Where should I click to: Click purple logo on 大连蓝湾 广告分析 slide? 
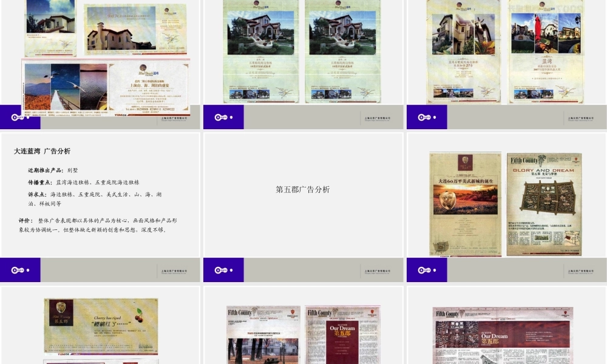19,270
